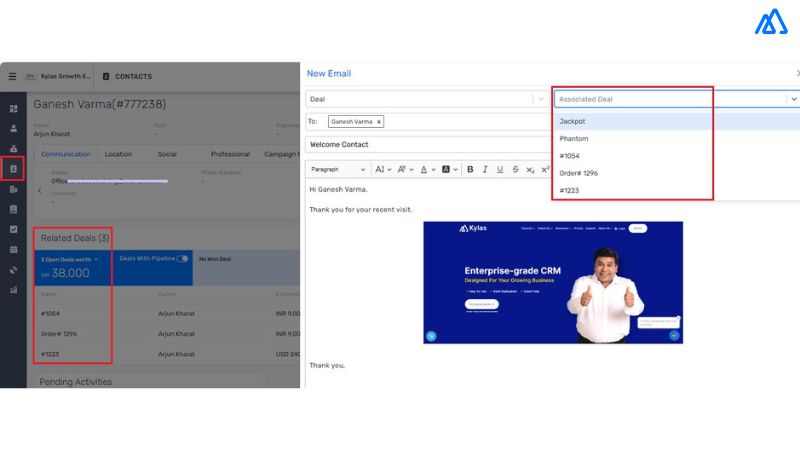Open the background color dropdown

[449, 169]
